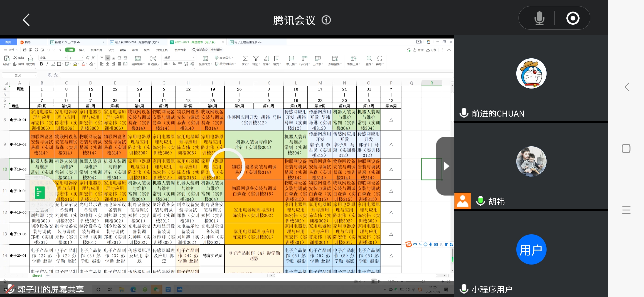Click the 分享 share button
The width and height of the screenshot is (644, 297).
tap(431, 50)
